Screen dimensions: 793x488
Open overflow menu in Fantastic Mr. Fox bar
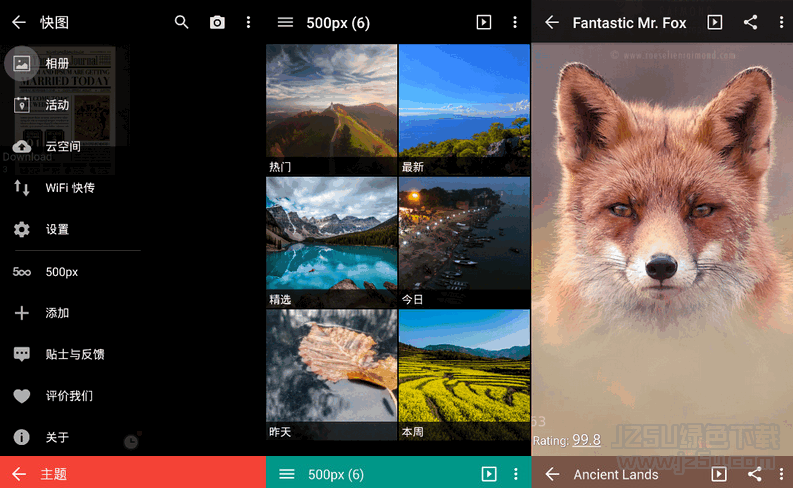pyautogui.click(x=781, y=22)
